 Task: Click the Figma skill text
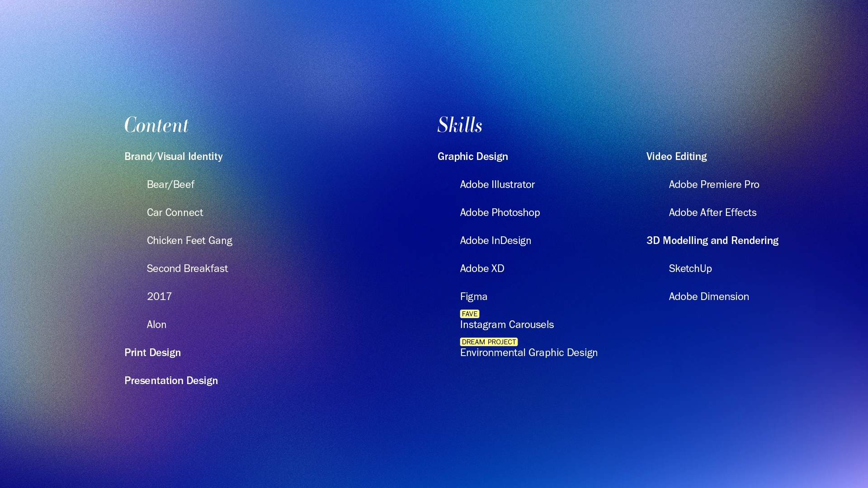click(x=473, y=296)
